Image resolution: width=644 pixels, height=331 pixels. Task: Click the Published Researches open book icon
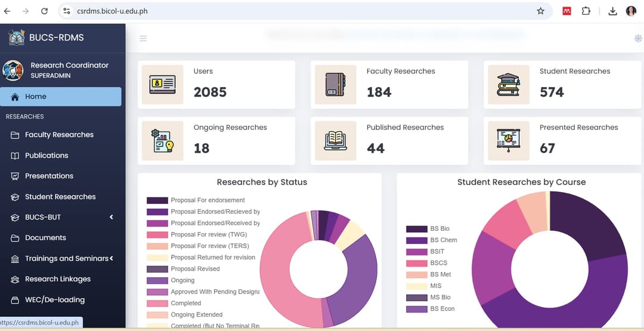(335, 141)
